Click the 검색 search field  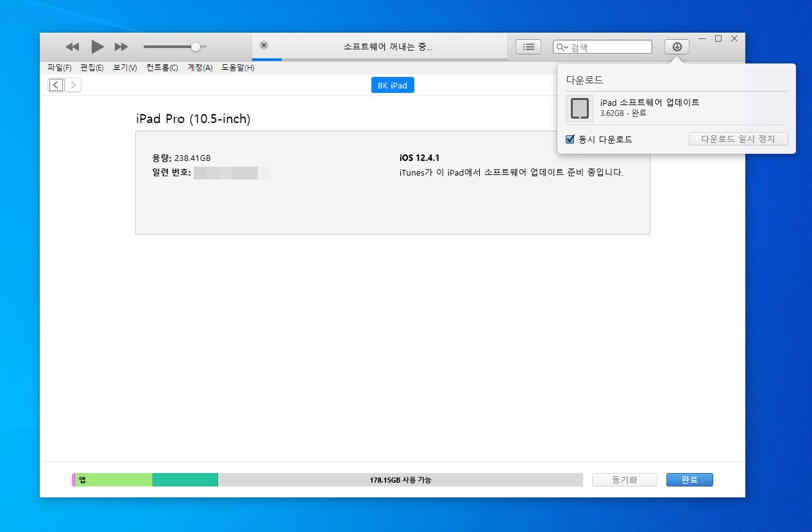(x=602, y=47)
